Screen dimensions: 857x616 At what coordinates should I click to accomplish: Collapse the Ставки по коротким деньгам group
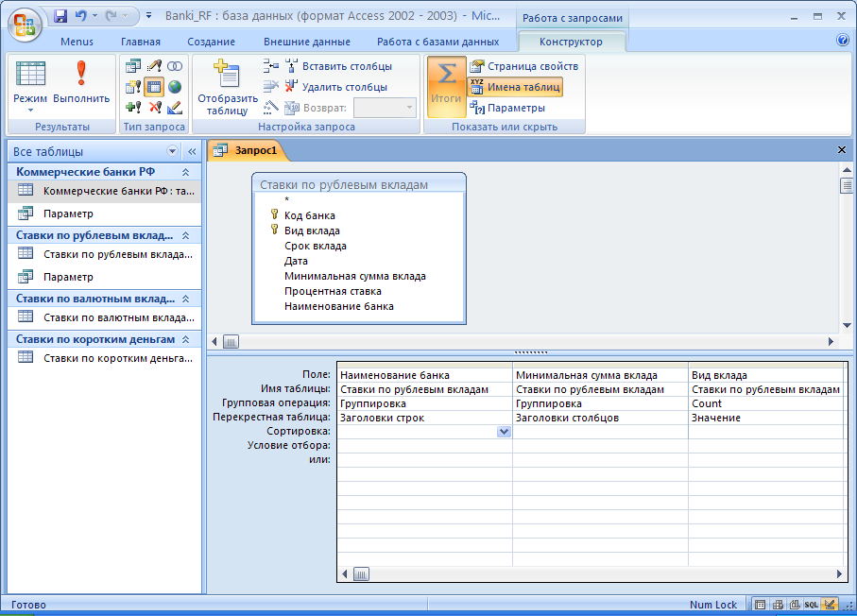pyautogui.click(x=186, y=339)
